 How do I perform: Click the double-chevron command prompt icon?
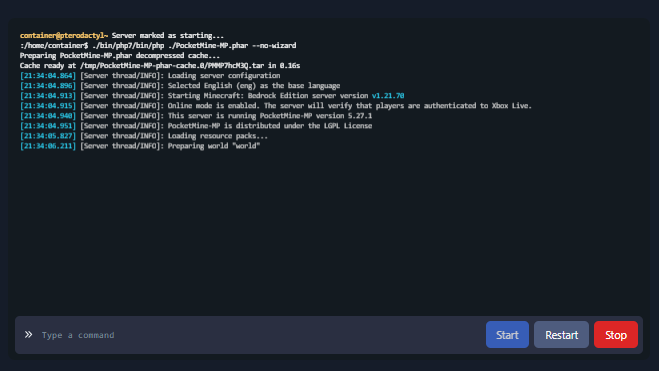tap(28, 334)
